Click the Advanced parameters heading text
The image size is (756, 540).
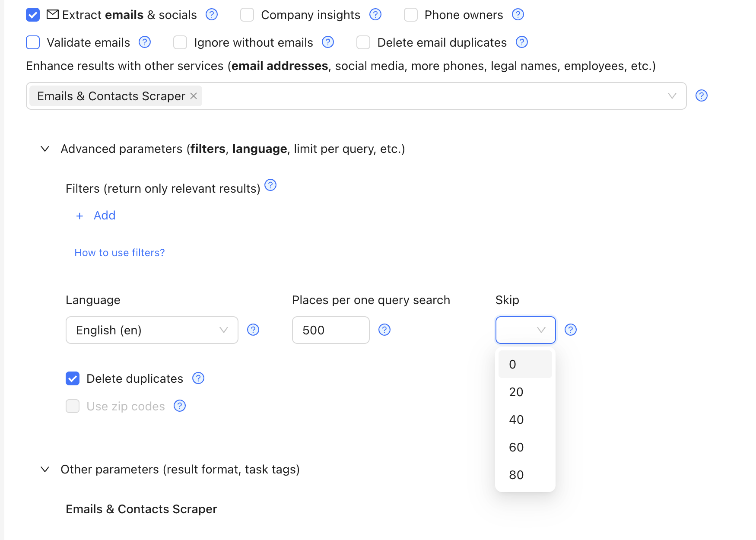click(x=233, y=149)
